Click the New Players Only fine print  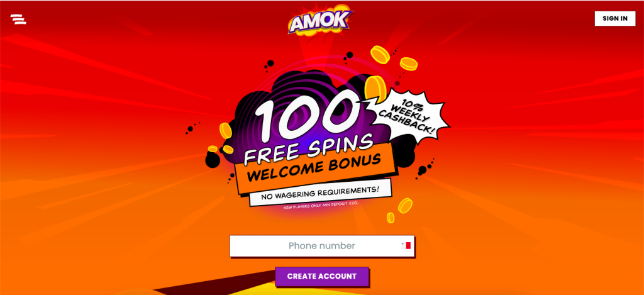coord(321,206)
